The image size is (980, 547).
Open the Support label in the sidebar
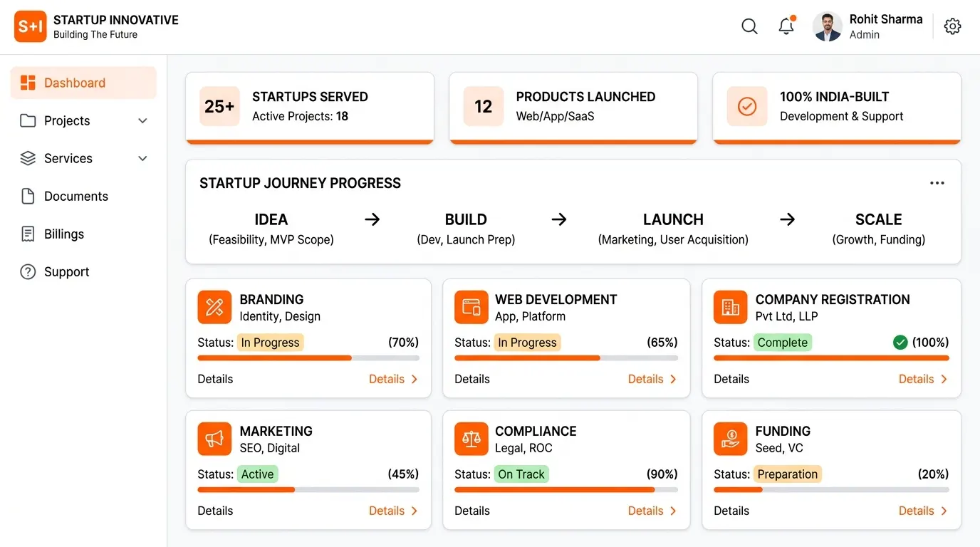pos(67,272)
